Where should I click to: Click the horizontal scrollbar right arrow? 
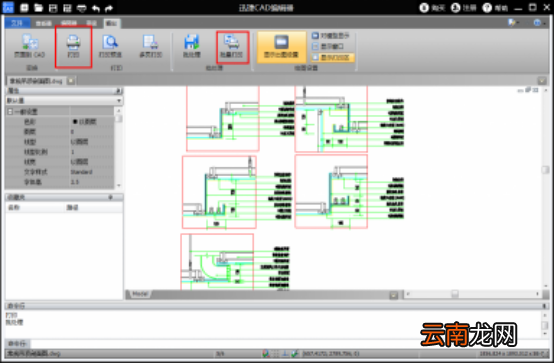point(537,294)
